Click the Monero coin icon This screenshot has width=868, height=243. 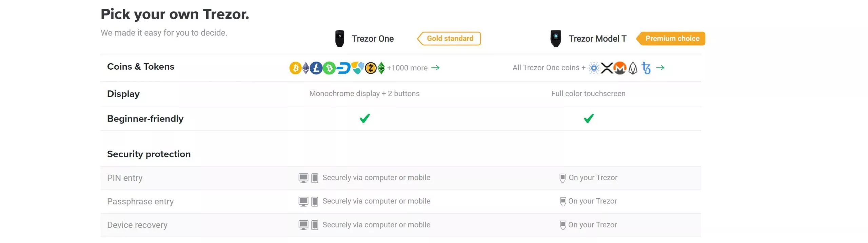(x=620, y=68)
